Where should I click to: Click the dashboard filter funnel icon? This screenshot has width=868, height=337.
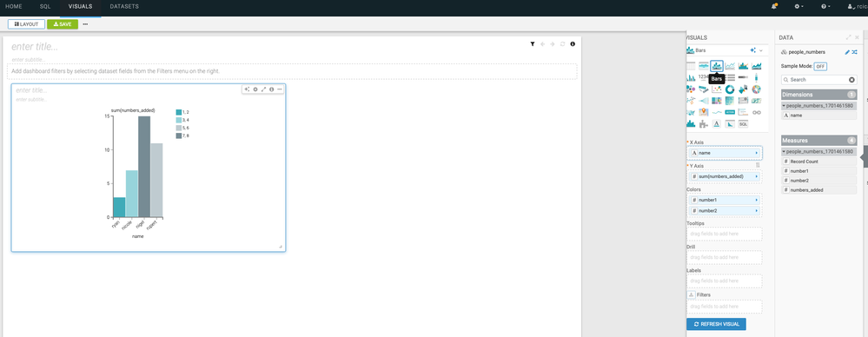click(533, 43)
